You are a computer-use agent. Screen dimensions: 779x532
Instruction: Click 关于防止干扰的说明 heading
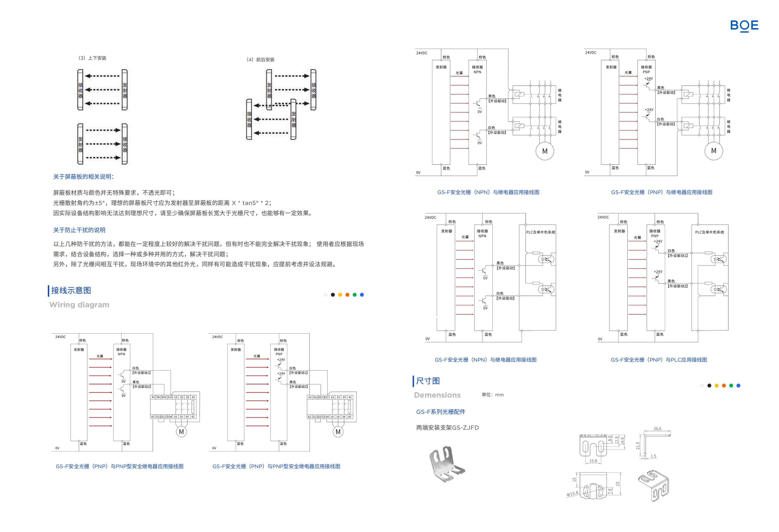point(79,230)
